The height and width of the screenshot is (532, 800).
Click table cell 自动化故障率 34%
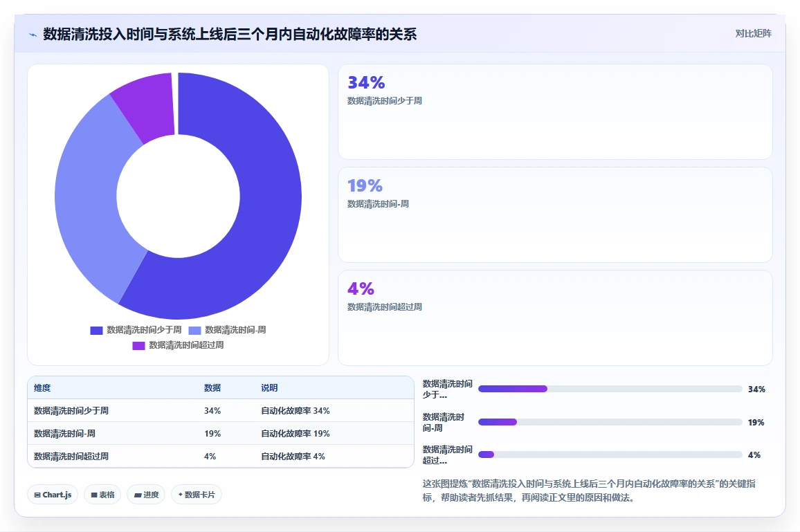pyautogui.click(x=296, y=411)
